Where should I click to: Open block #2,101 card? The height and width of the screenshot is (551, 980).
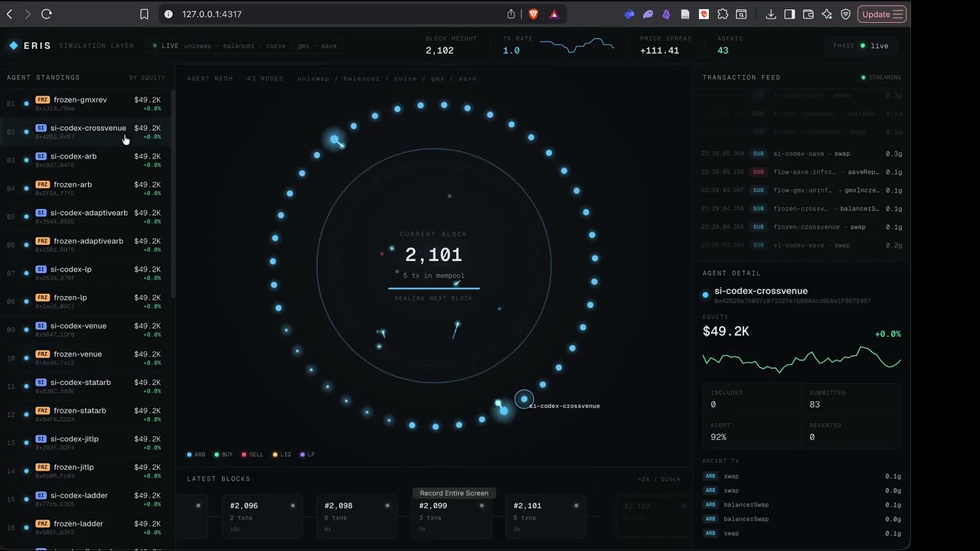(x=546, y=516)
